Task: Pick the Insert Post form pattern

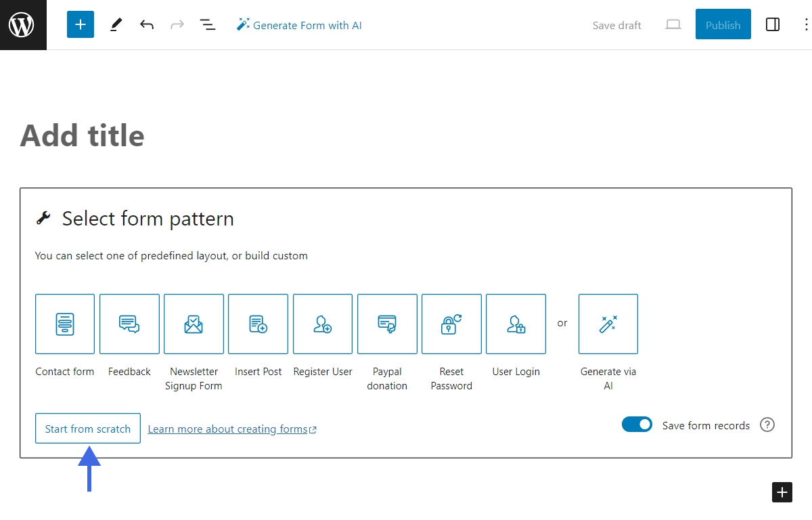Action: pyautogui.click(x=258, y=324)
